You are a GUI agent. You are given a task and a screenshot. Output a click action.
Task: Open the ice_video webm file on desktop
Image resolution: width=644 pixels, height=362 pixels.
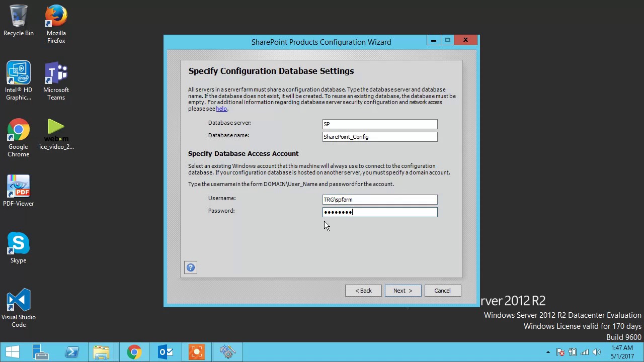(x=56, y=134)
